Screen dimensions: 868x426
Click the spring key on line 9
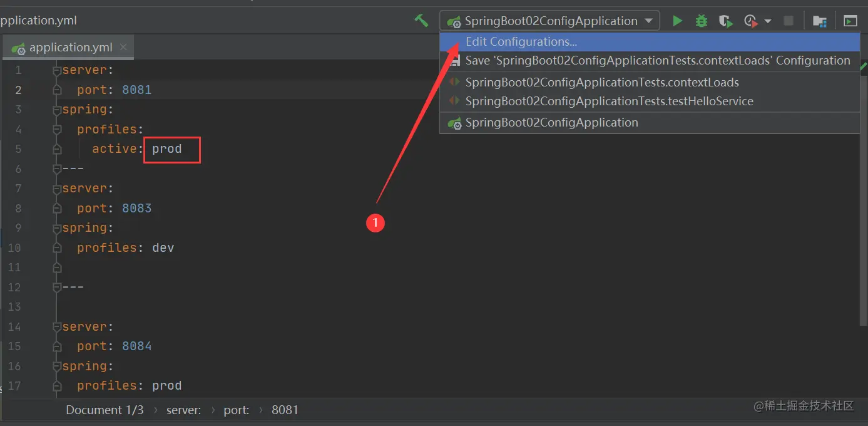84,228
